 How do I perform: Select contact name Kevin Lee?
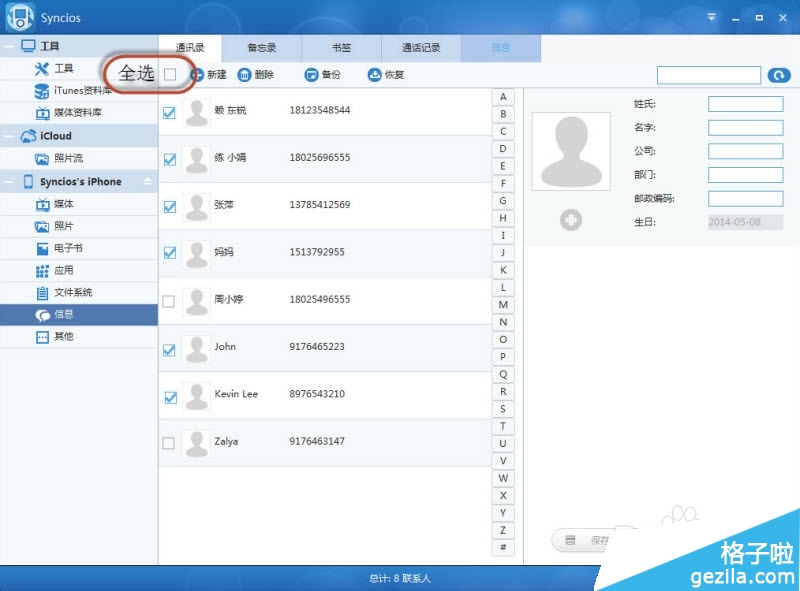[236, 394]
